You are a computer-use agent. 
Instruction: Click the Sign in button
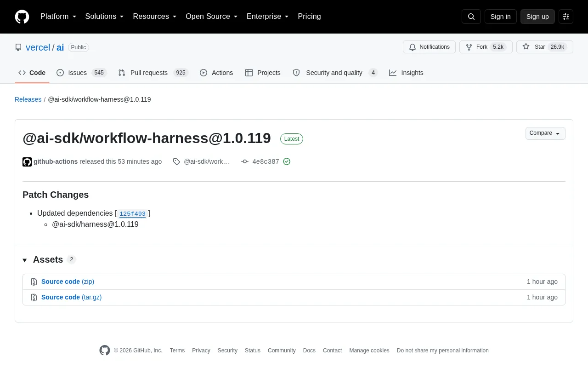pos(500,17)
